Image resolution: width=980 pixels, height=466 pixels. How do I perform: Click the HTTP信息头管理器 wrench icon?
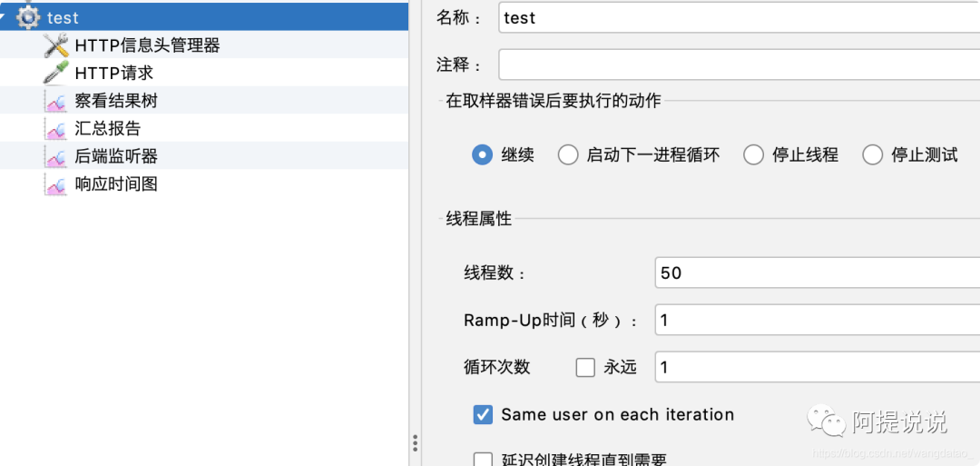coord(56,45)
